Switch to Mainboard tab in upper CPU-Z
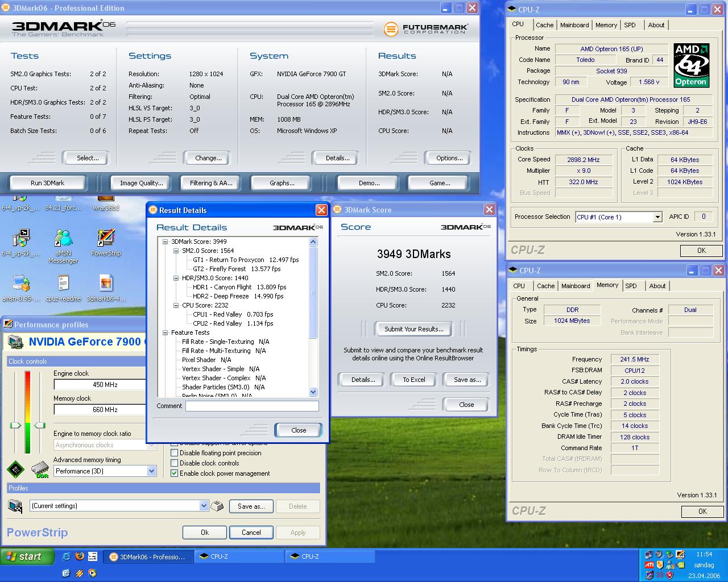728x582 pixels. click(x=574, y=25)
